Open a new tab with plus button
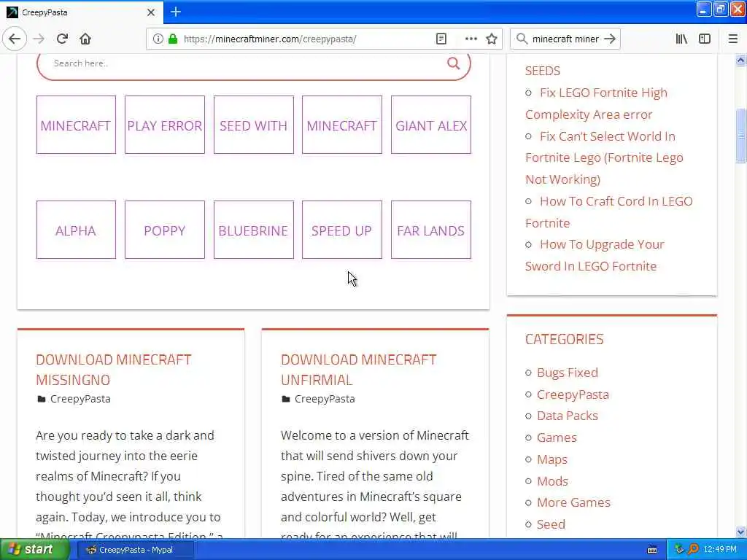747x560 pixels. [x=176, y=12]
